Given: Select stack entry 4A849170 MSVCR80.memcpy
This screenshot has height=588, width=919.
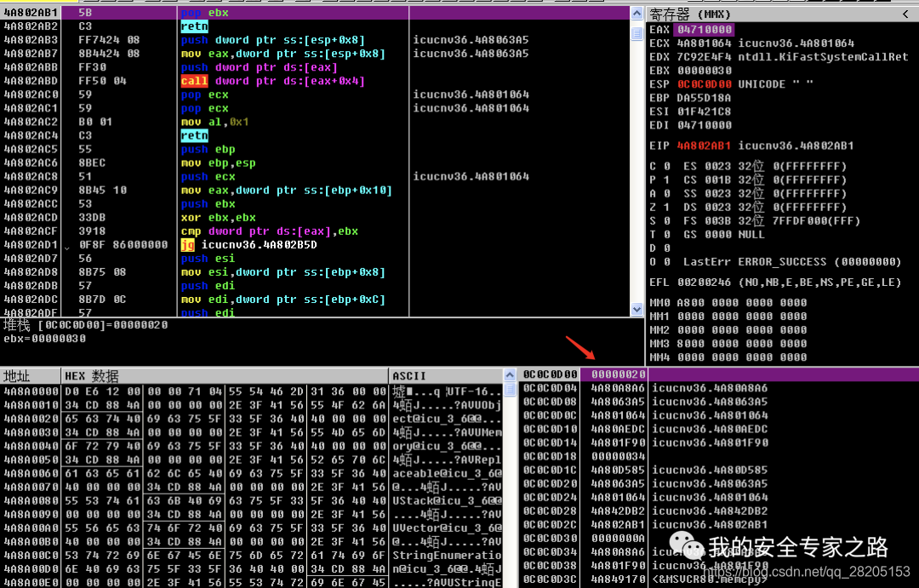Looking at the screenshot, I should tap(619, 579).
